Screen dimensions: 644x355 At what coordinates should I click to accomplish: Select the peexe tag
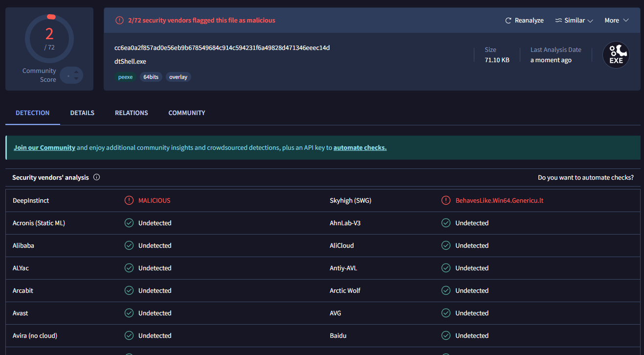[x=126, y=77]
